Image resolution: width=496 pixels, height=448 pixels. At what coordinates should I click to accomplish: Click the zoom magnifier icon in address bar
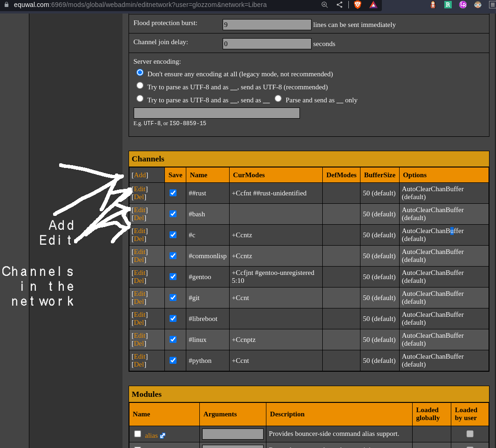coord(325,5)
